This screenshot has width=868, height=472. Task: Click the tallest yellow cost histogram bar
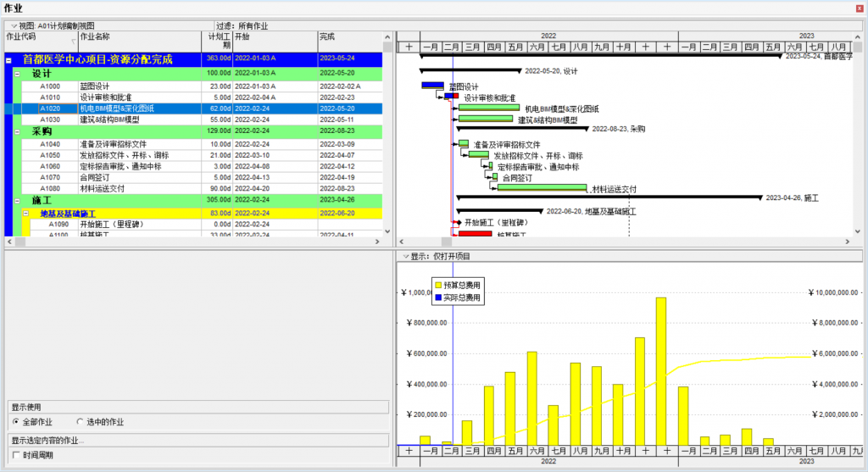pyautogui.click(x=661, y=371)
